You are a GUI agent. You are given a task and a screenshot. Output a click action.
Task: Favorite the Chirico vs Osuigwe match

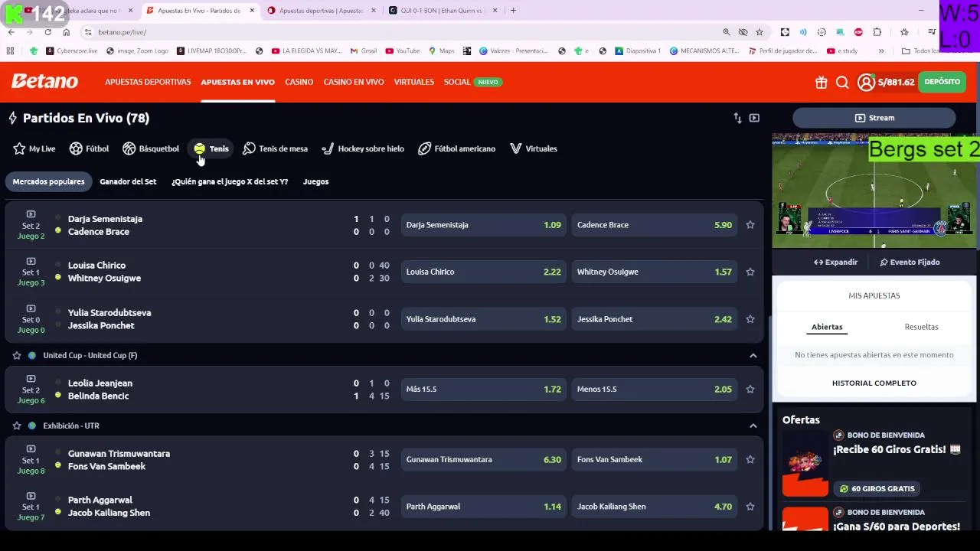pos(750,272)
